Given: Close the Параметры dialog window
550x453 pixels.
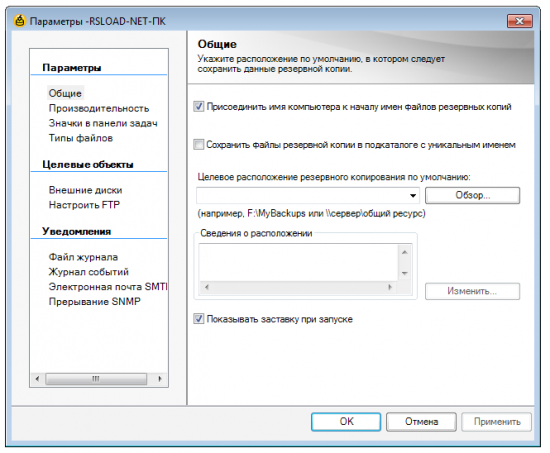Looking at the screenshot, I should [x=519, y=21].
